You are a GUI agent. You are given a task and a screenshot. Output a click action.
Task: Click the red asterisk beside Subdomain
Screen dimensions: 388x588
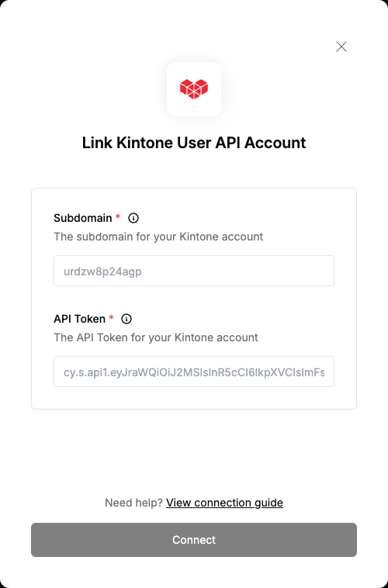coord(118,216)
